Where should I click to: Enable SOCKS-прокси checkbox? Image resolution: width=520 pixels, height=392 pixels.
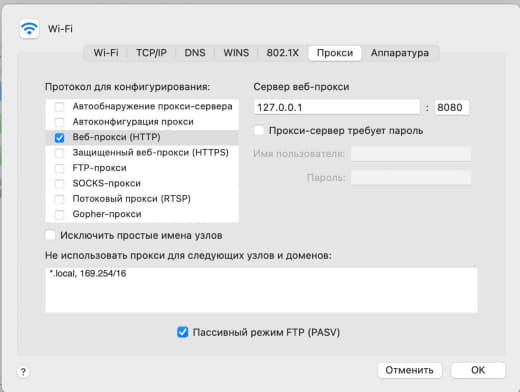(x=59, y=183)
